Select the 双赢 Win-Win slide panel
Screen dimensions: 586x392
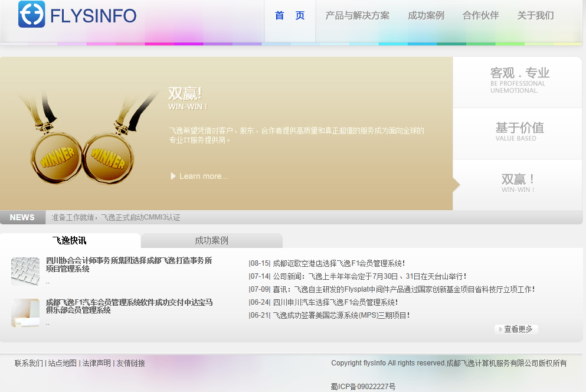[x=518, y=184]
